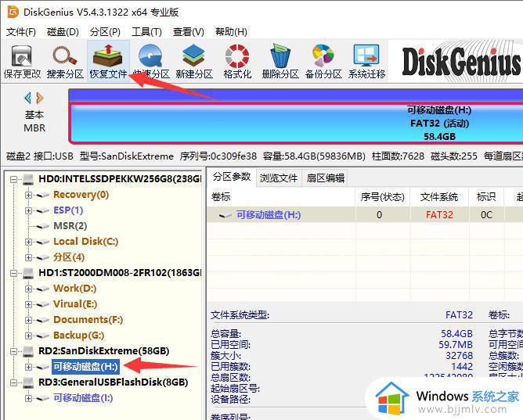Expand the Work(D:) partition node
Screen dimensions: 523x420
(x=28, y=289)
